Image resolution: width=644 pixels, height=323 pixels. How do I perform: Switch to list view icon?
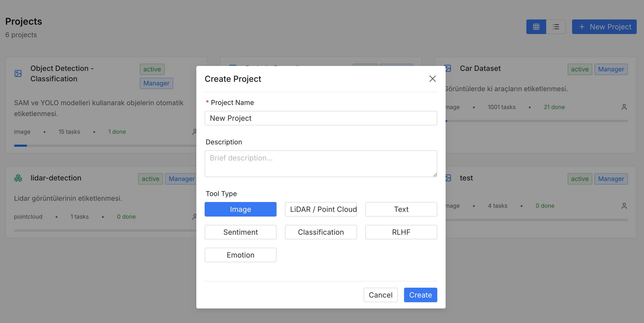[x=556, y=27]
